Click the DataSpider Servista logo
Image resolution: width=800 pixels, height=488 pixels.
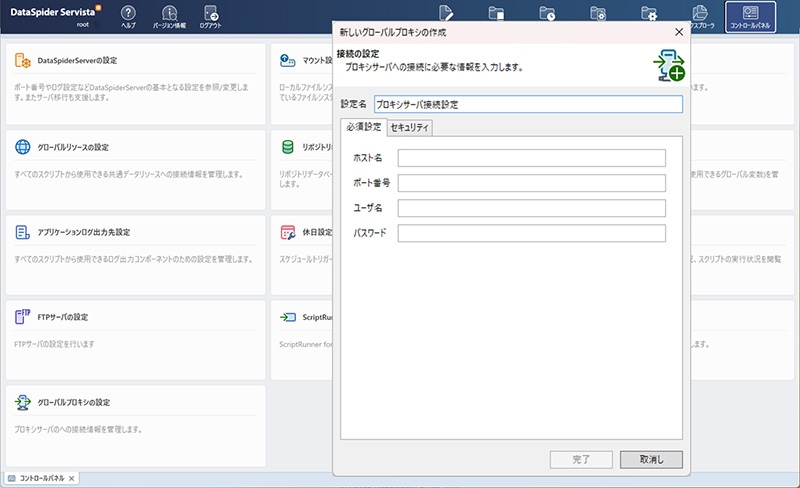point(55,11)
